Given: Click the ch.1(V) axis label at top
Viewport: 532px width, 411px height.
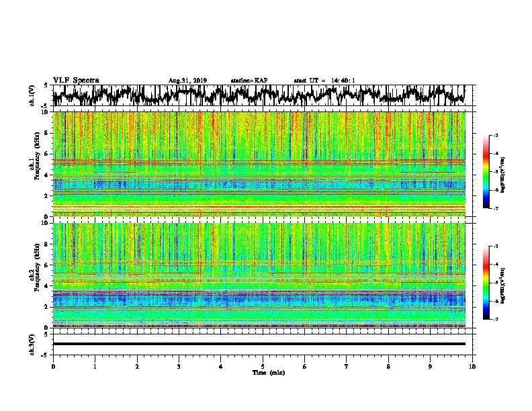Looking at the screenshot, I should pyautogui.click(x=32, y=95).
